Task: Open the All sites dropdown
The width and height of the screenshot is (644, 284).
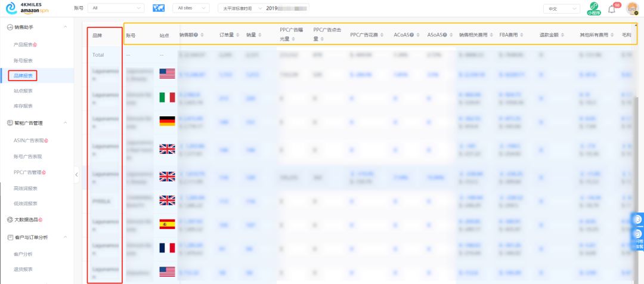Action: pos(191,8)
